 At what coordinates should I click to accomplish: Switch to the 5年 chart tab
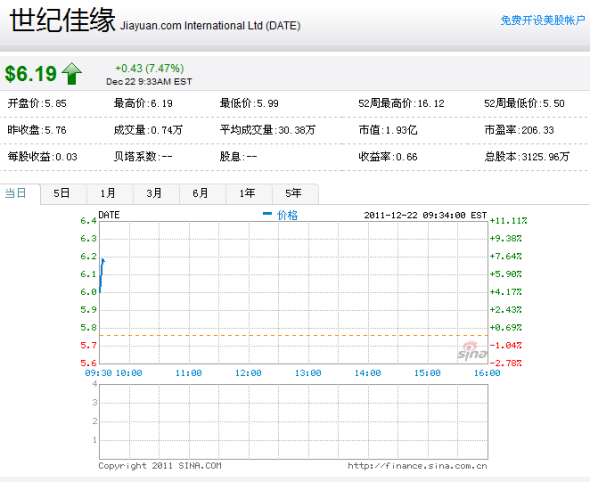(294, 193)
